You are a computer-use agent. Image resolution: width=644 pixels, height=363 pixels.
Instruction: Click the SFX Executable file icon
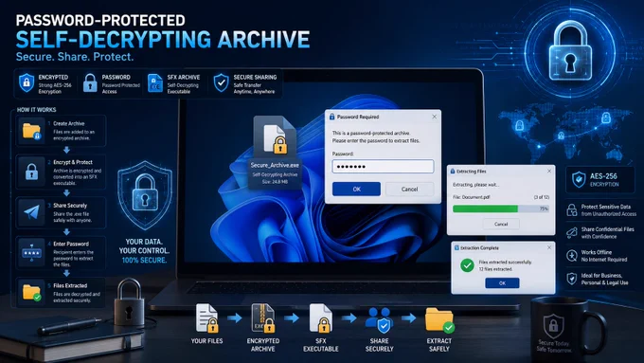320,318
